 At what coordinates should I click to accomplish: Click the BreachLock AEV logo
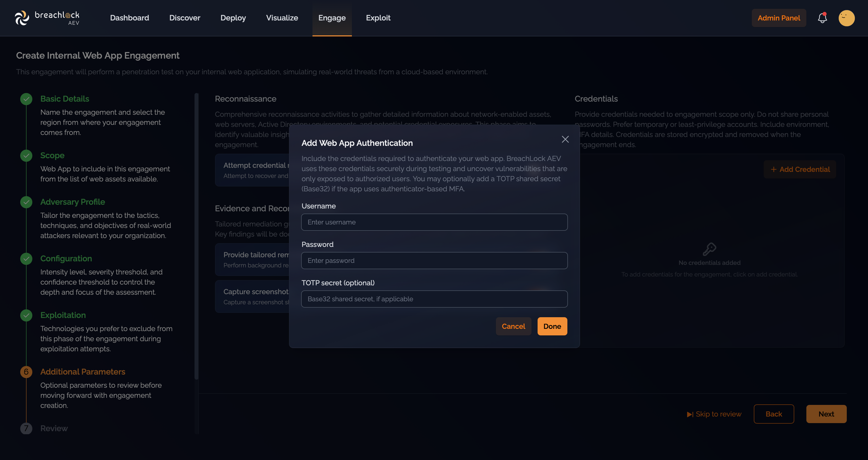coord(47,18)
